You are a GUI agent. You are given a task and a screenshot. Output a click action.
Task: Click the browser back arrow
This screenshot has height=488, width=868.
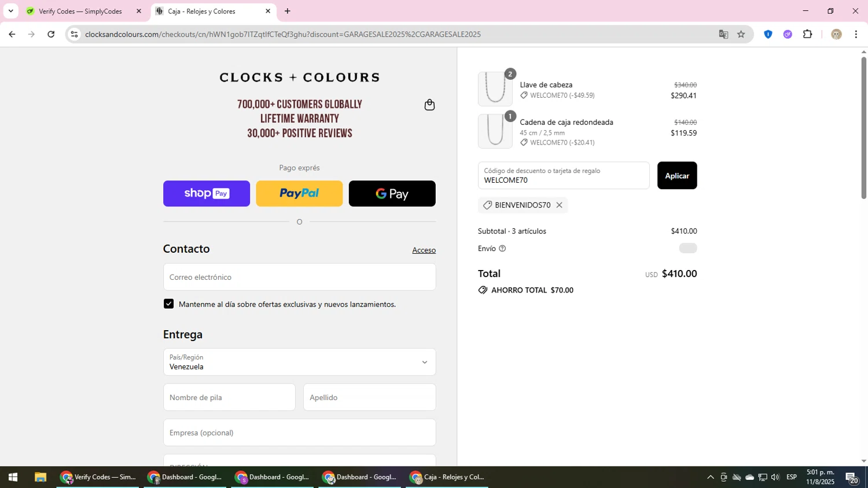pyautogui.click(x=12, y=34)
